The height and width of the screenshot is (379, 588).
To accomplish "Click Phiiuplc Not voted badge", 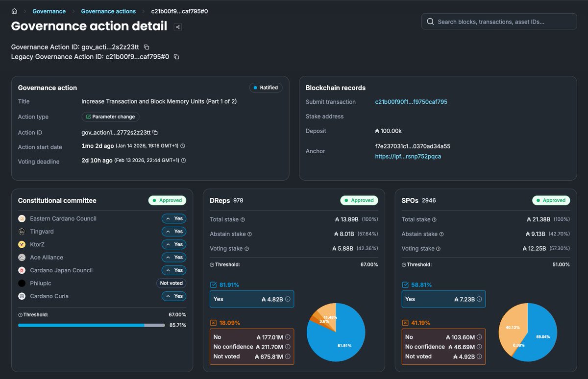I will pyautogui.click(x=171, y=283).
